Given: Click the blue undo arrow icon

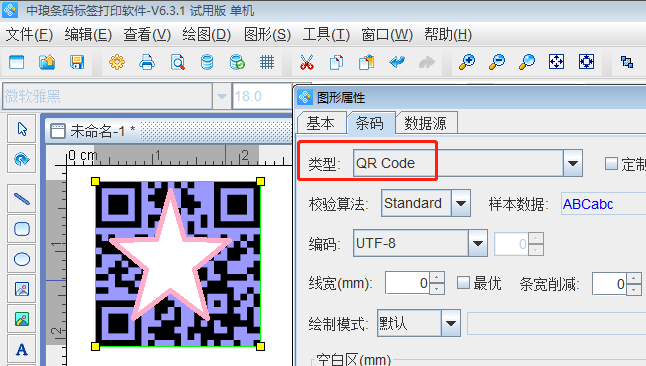Looking at the screenshot, I should pyautogui.click(x=397, y=63).
